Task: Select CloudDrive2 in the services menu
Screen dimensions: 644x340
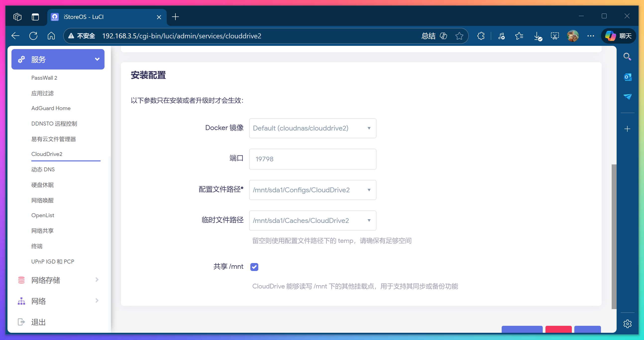Action: click(x=47, y=154)
